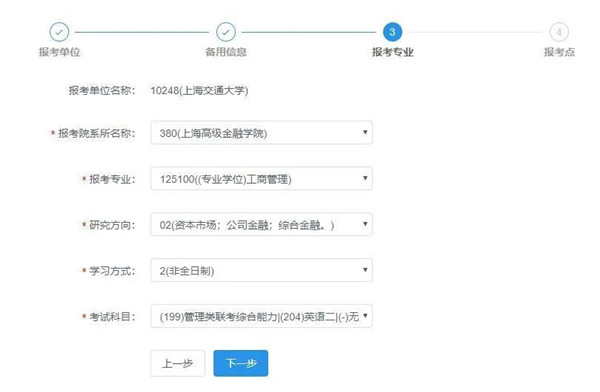Select the 报考专业 step label

393,52
